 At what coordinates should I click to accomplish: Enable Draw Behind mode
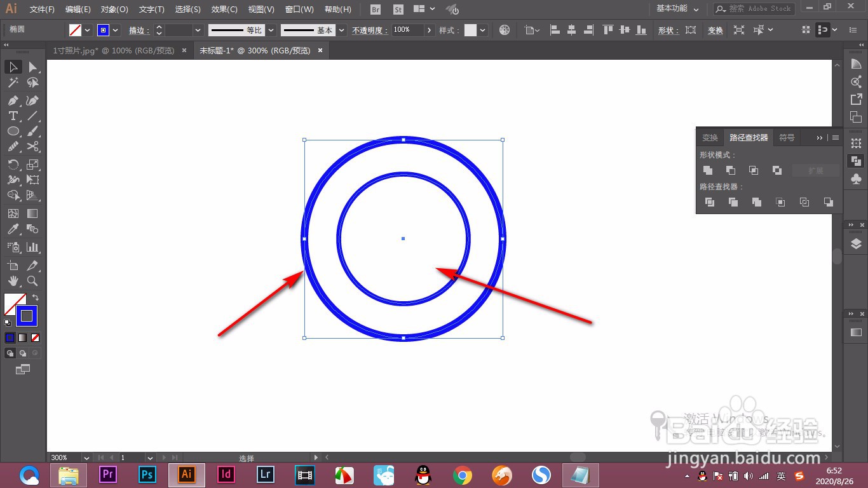point(23,353)
